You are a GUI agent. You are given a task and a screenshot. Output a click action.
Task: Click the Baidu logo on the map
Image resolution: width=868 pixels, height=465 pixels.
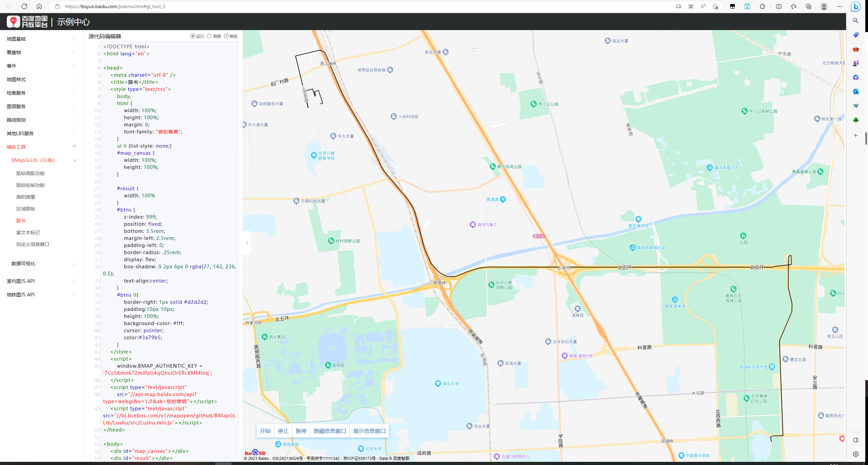(255, 452)
